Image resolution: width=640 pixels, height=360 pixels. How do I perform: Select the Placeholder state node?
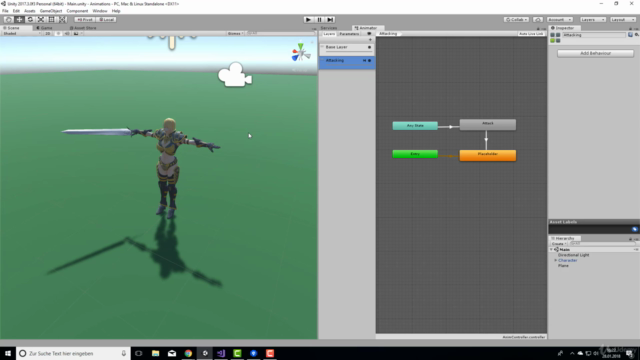click(x=488, y=155)
